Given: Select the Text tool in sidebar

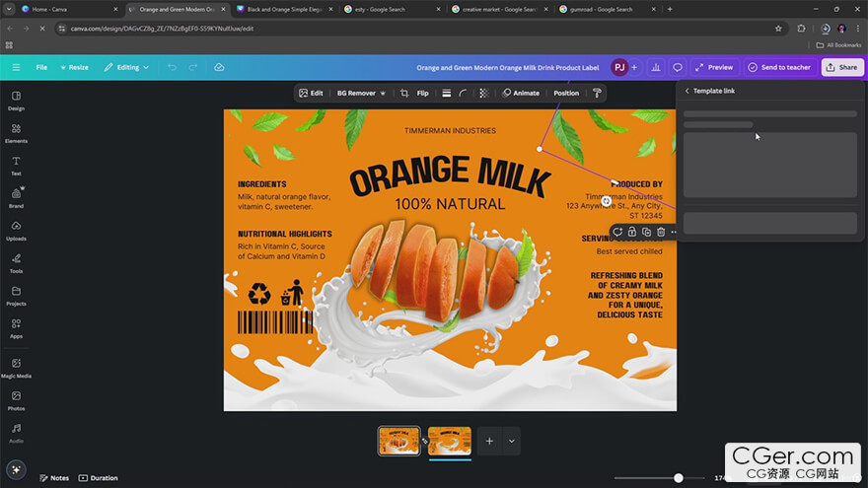Looking at the screenshot, I should 16,166.
